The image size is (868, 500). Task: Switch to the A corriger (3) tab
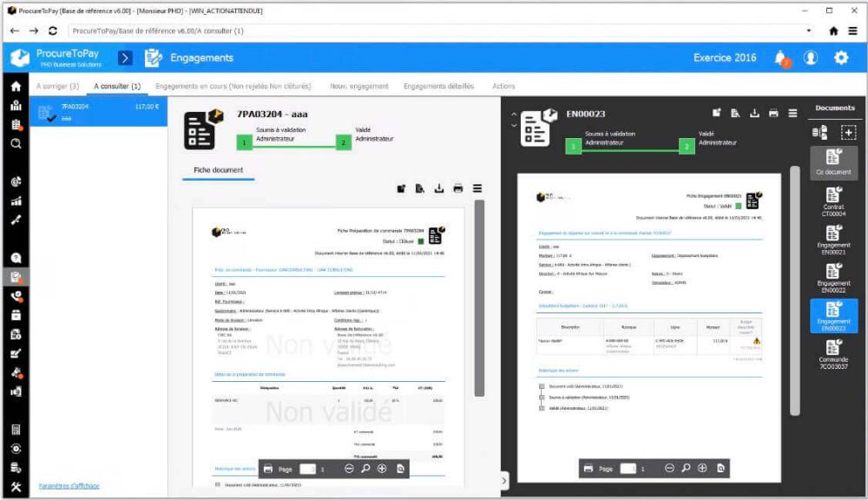pos(56,86)
